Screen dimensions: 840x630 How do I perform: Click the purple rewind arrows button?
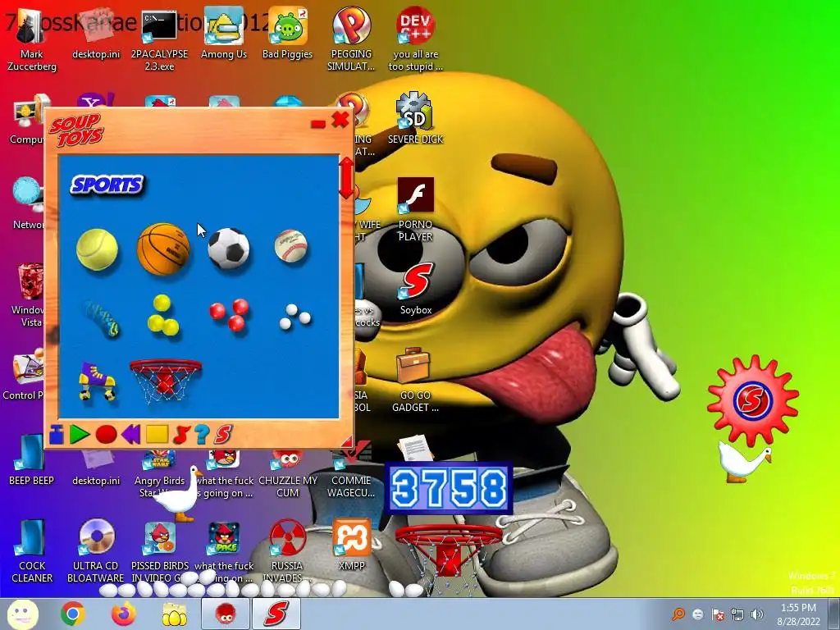click(x=131, y=435)
